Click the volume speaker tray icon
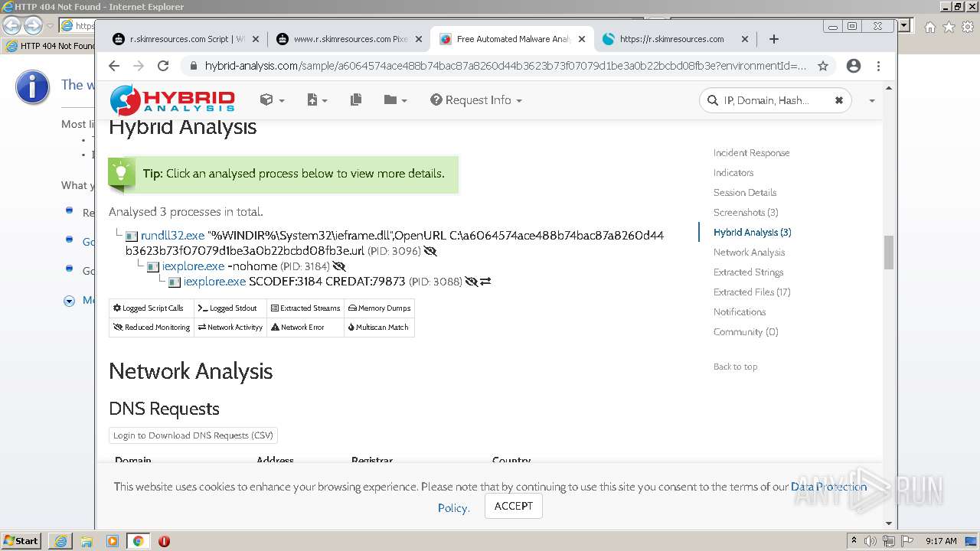 [871, 541]
